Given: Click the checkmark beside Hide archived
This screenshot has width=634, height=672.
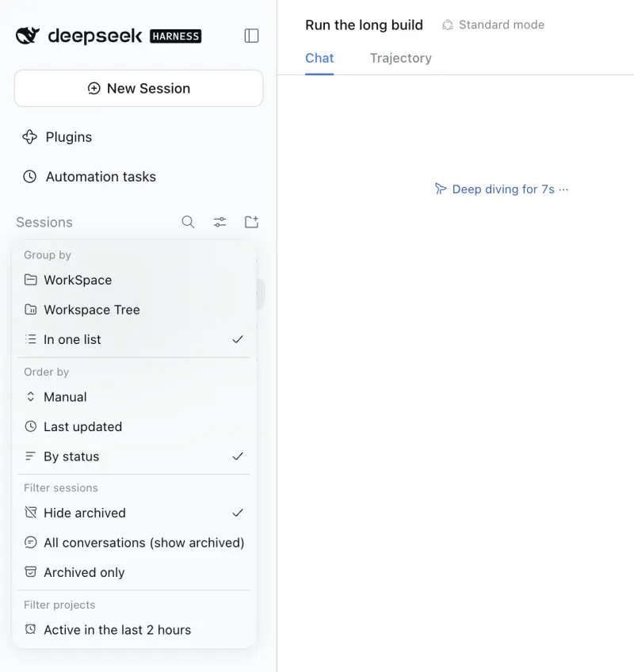Looking at the screenshot, I should (x=238, y=513).
